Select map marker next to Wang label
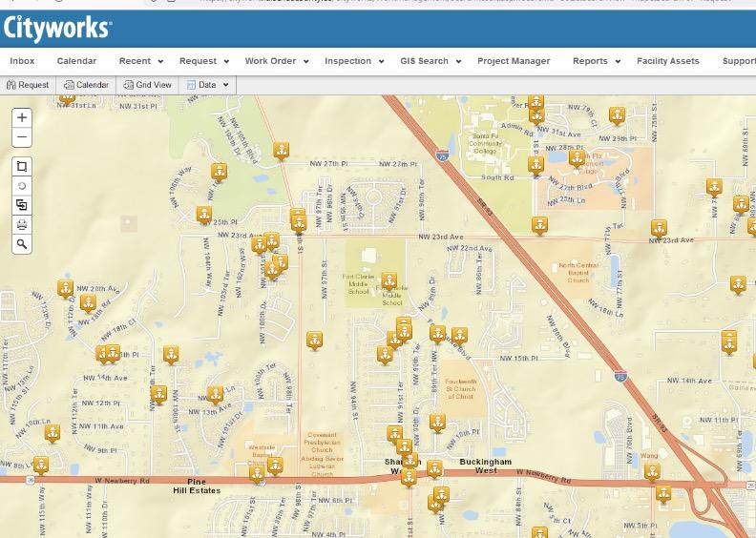The width and height of the screenshot is (756, 538). click(x=652, y=472)
